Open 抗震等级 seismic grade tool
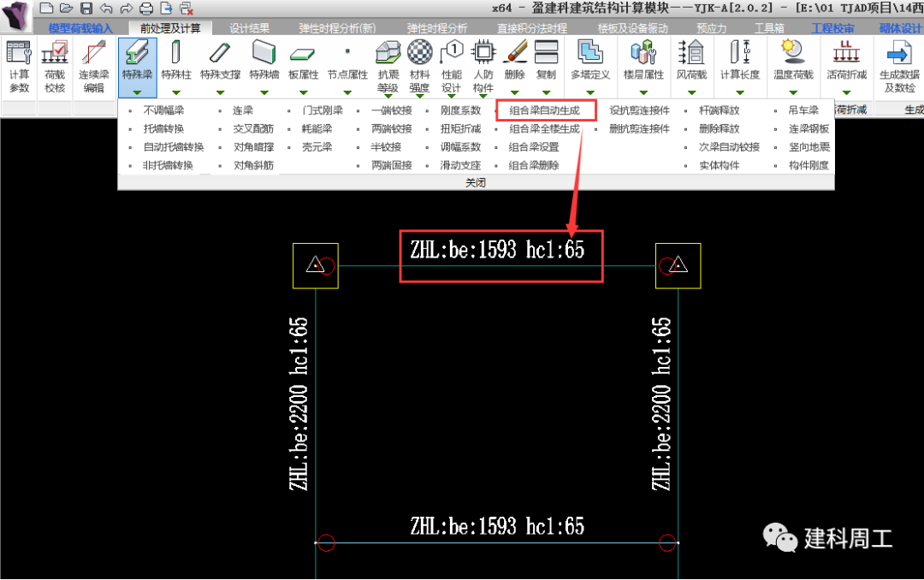The height and width of the screenshot is (580, 924). [388, 67]
